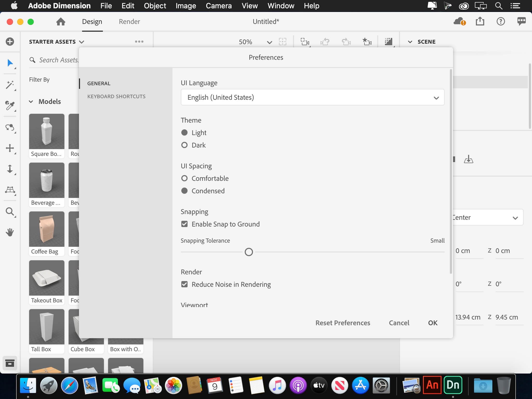
Task: Switch to Keyboard Shortcuts section
Action: coord(116,96)
